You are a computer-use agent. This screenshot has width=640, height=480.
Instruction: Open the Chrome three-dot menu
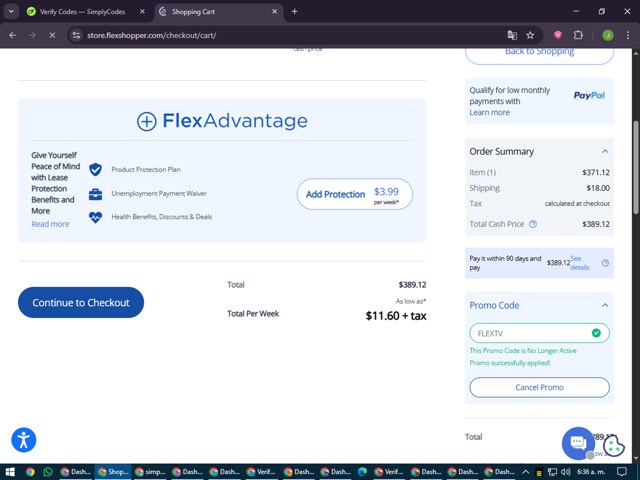(x=628, y=35)
